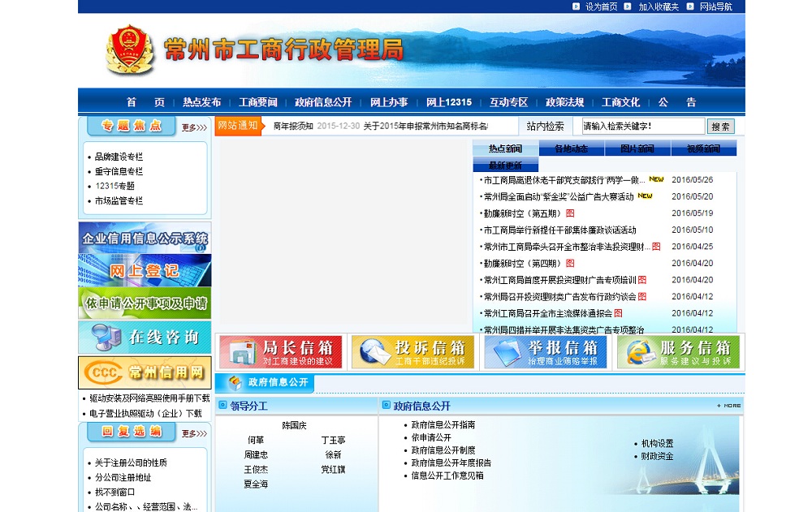The width and height of the screenshot is (812, 512).
Task: Open the 网上12315 navigation menu item
Action: (449, 102)
